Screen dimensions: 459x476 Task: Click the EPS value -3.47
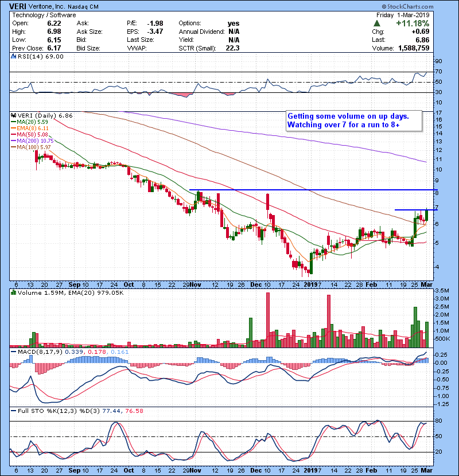155,32
